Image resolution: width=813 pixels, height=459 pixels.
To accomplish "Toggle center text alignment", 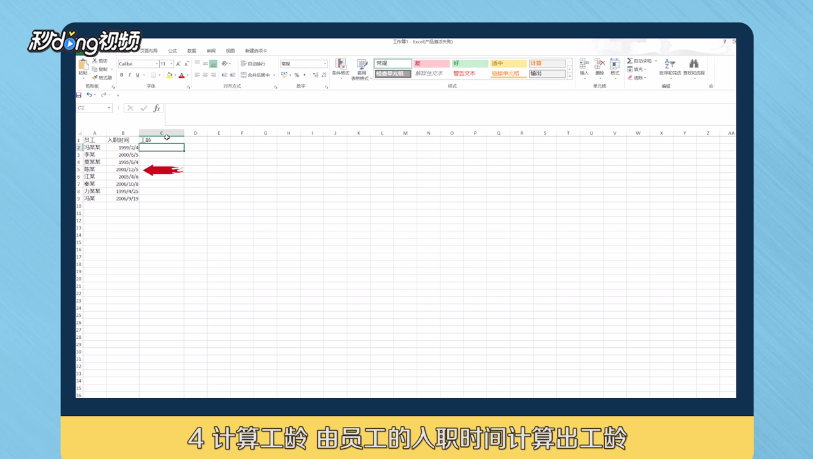I will (205, 75).
